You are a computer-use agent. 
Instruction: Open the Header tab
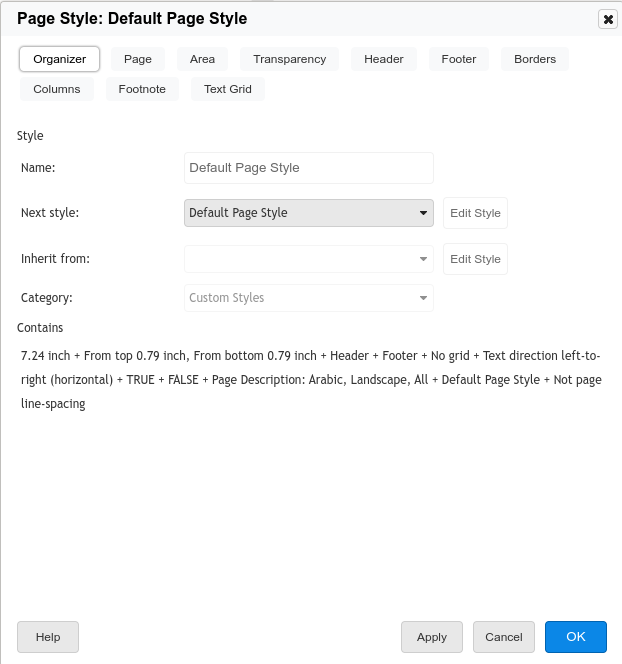click(x=383, y=59)
